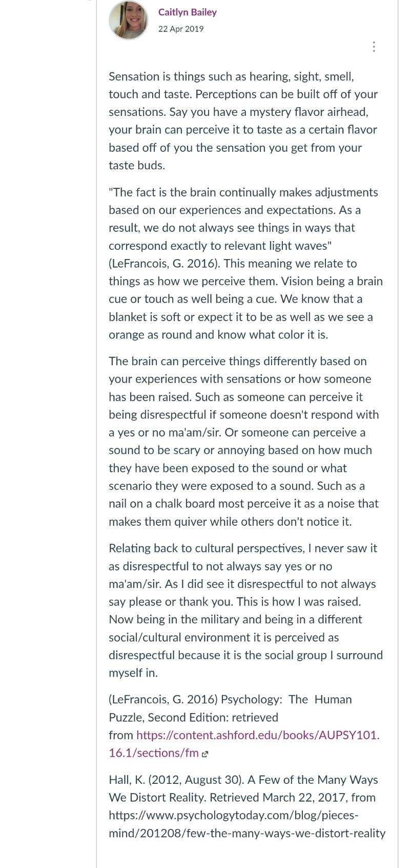Click paragraph beginning "Relating back to cultural perspectives"
Viewport: 411px width, 868px height.
(245, 610)
